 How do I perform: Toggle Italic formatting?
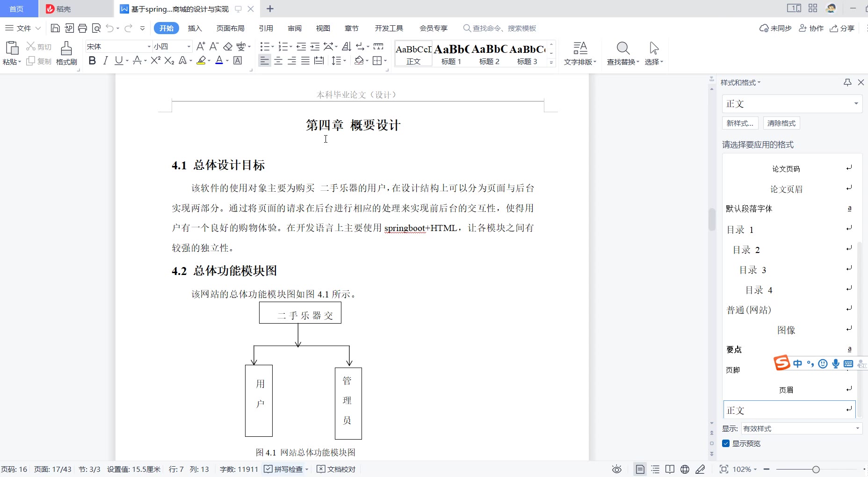106,60
